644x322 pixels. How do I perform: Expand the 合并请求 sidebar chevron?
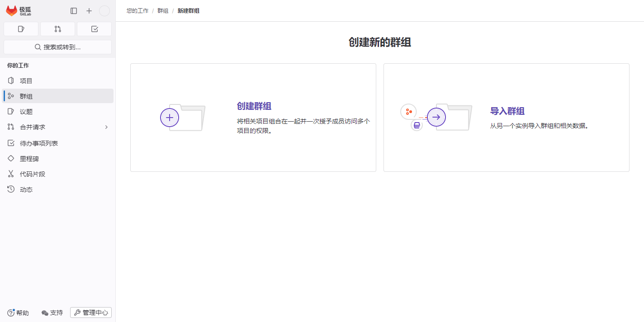pos(107,127)
